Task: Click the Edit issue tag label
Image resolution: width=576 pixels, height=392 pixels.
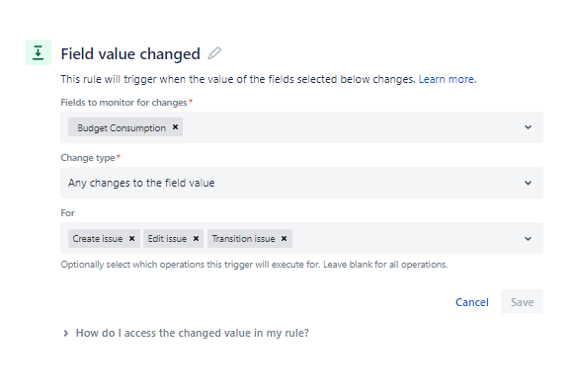Action: 167,239
